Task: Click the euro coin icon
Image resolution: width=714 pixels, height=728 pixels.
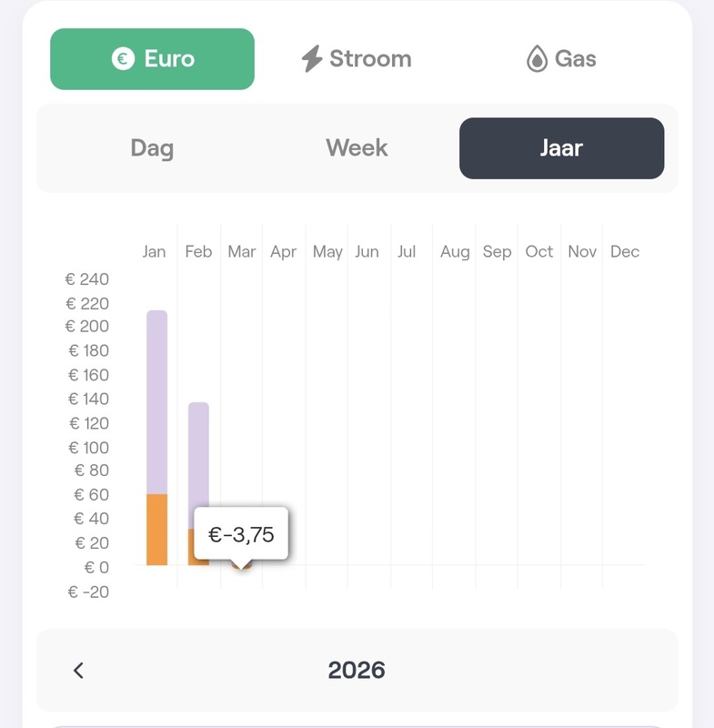Action: [123, 59]
